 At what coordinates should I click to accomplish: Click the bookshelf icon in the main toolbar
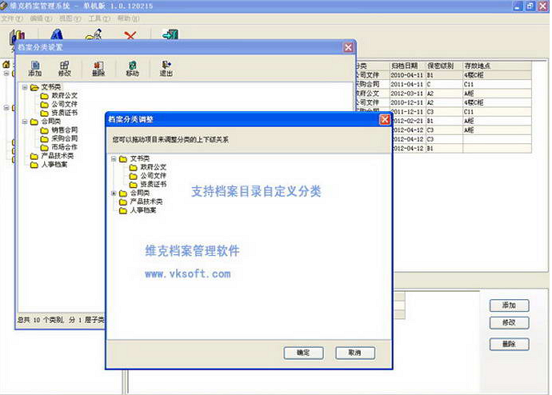[x=17, y=36]
